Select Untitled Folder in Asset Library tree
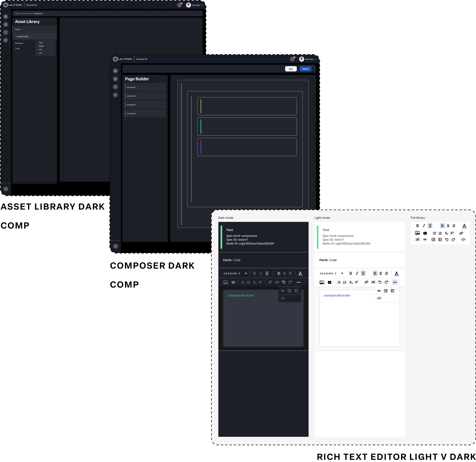476x462 pixels. pyautogui.click(x=23, y=36)
